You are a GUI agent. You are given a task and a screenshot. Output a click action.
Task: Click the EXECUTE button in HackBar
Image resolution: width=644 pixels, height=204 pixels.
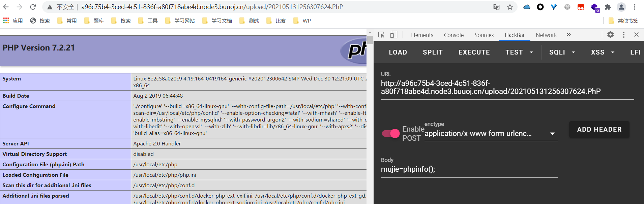[474, 52]
